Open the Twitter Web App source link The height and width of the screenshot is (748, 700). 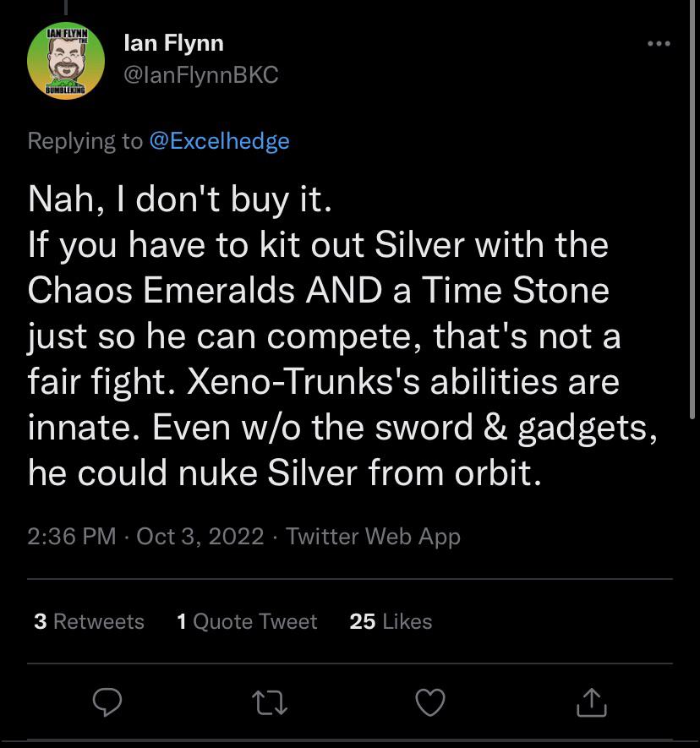click(x=373, y=536)
